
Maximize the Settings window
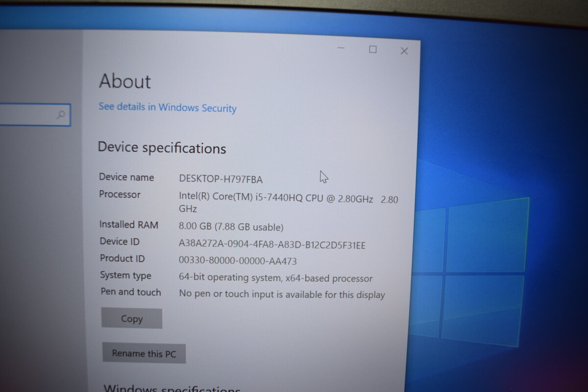(373, 49)
